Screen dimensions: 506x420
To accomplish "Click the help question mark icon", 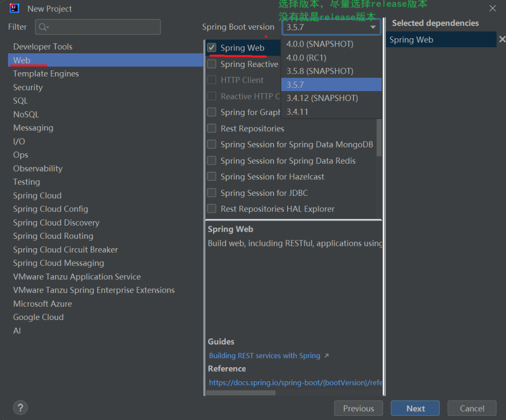I will pos(20,408).
